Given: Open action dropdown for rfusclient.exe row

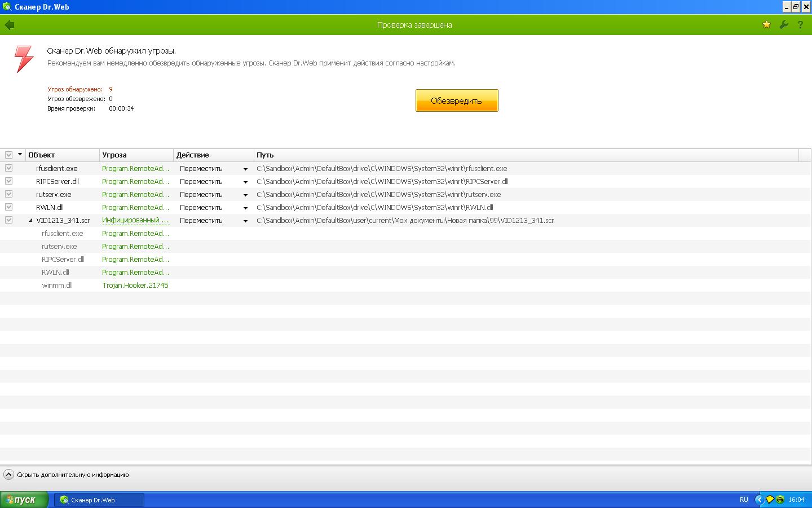Looking at the screenshot, I should 245,169.
